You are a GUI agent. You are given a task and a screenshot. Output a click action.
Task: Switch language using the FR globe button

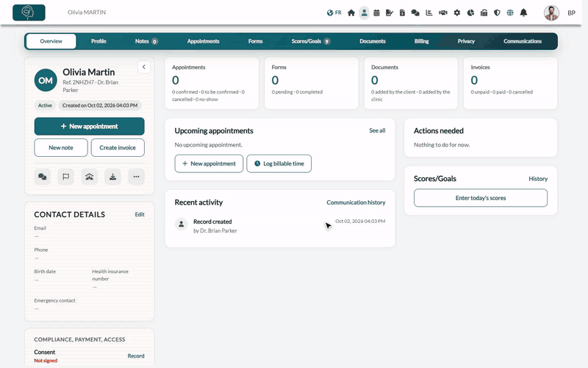click(x=334, y=13)
